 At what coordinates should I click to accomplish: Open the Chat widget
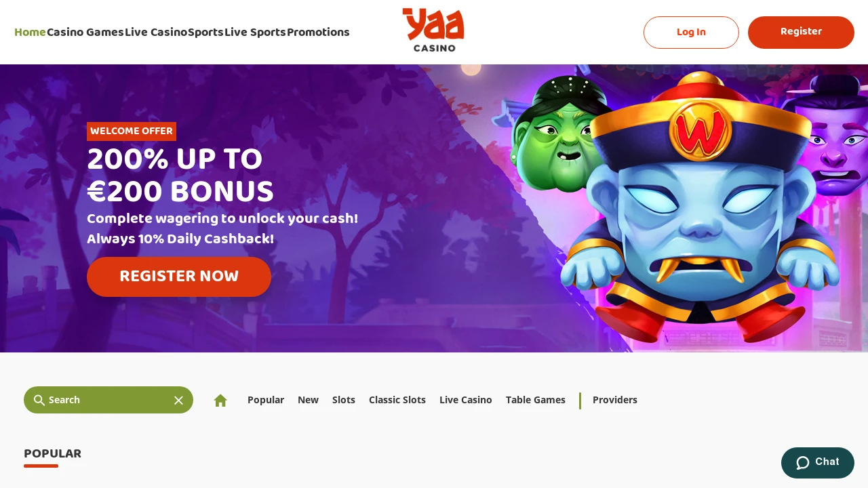[818, 463]
